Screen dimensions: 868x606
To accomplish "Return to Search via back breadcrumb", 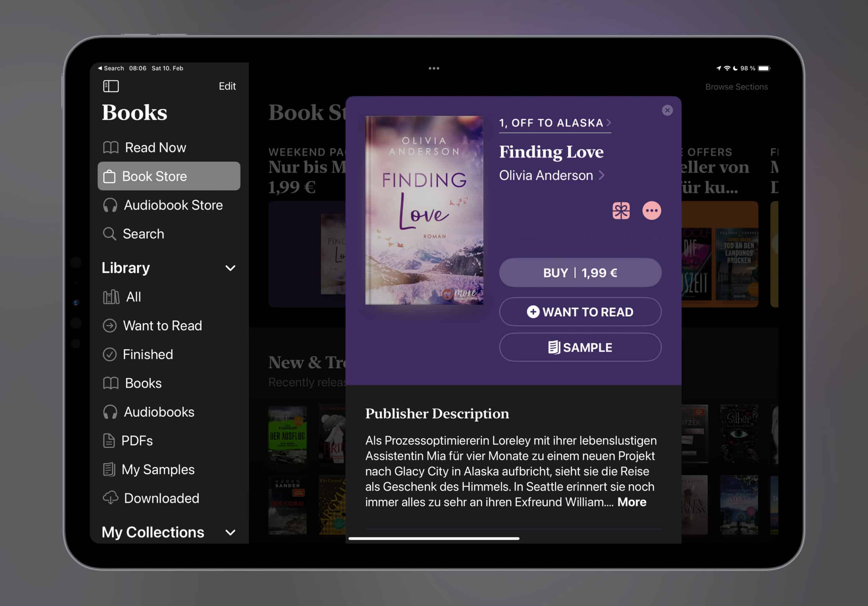I will [111, 69].
